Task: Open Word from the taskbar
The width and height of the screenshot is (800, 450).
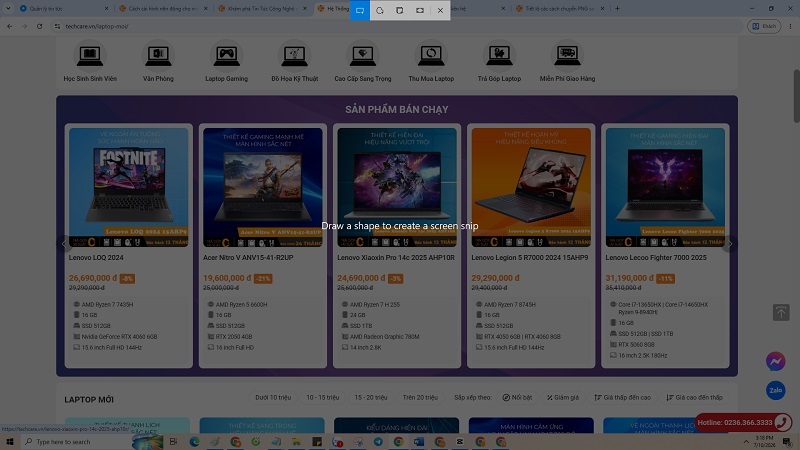Action: pyautogui.click(x=419, y=441)
